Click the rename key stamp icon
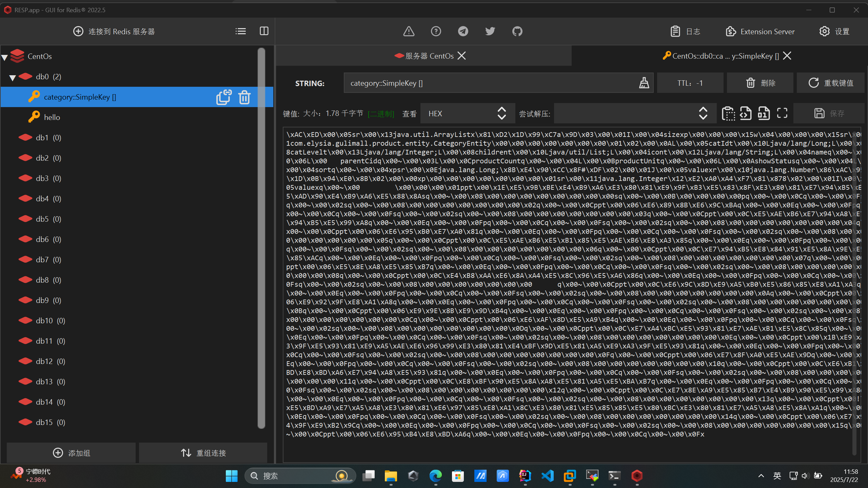Screen dimensions: 868x488 pos(644,83)
